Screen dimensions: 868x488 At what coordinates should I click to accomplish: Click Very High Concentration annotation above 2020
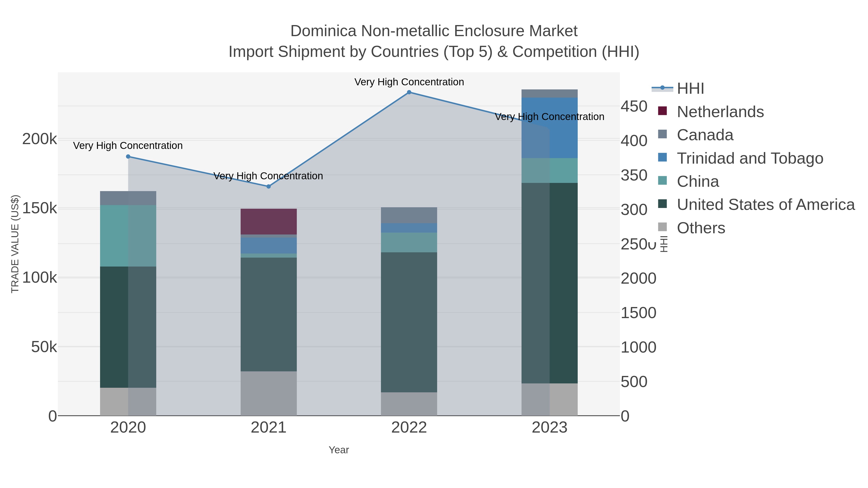(x=128, y=146)
